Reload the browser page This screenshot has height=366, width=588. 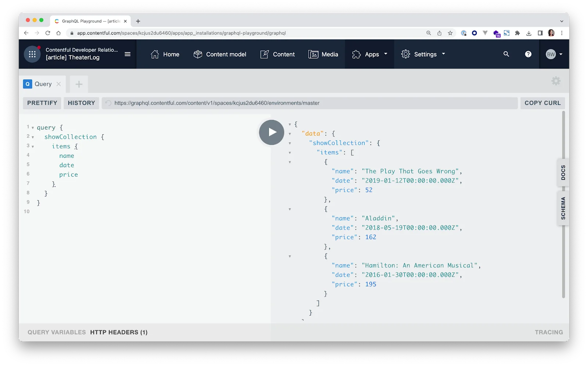click(x=47, y=33)
